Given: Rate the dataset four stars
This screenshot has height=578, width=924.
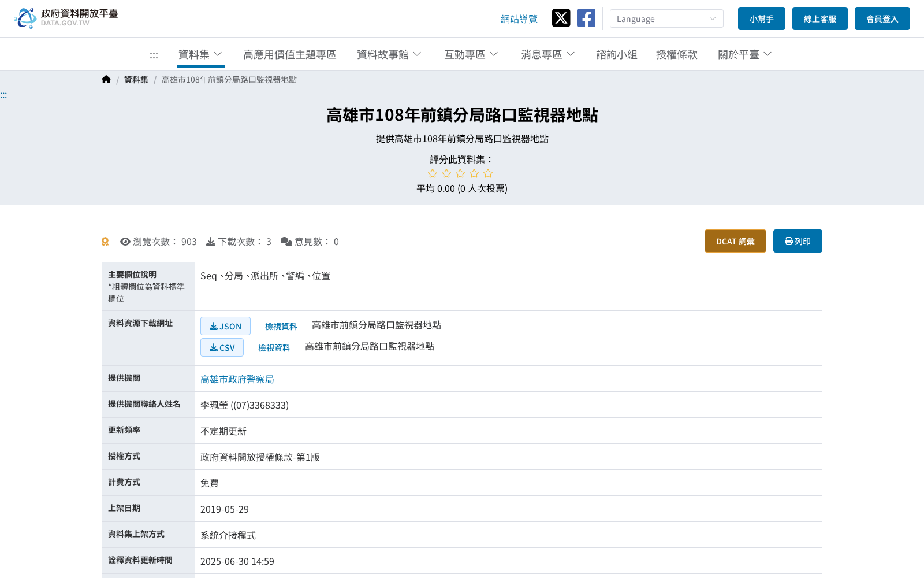Looking at the screenshot, I should coord(474,173).
